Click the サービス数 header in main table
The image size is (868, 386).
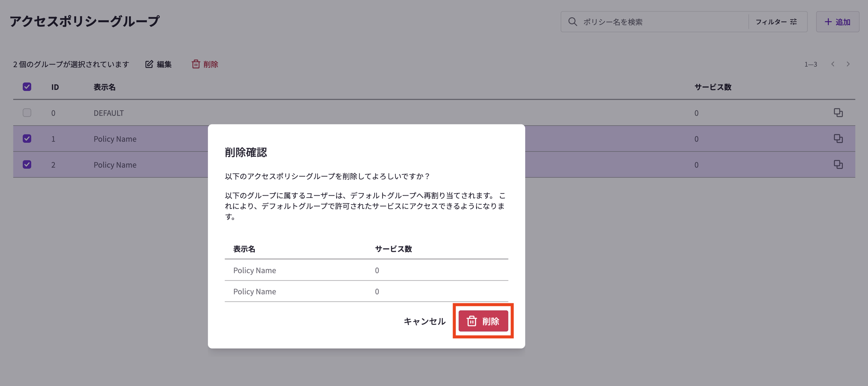click(x=713, y=87)
